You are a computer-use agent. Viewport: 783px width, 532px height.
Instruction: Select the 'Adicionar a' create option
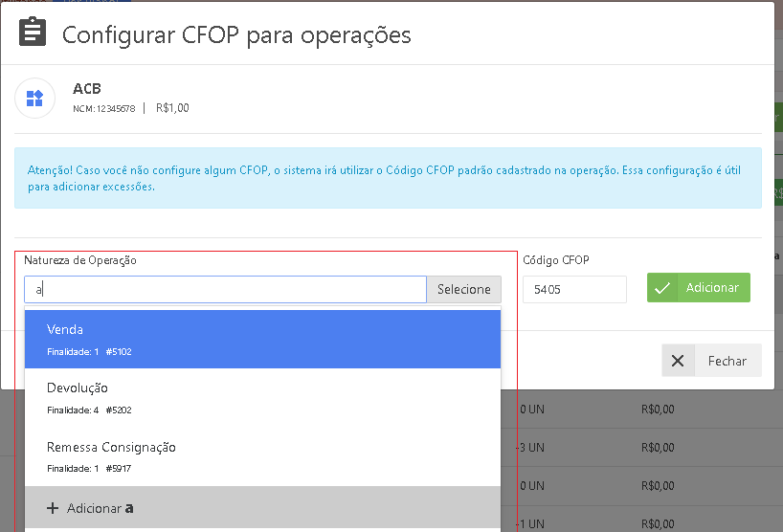pyautogui.click(x=262, y=508)
